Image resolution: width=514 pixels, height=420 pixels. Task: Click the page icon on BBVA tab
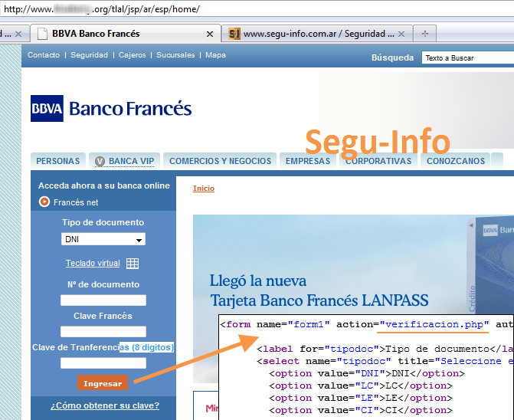pos(42,34)
